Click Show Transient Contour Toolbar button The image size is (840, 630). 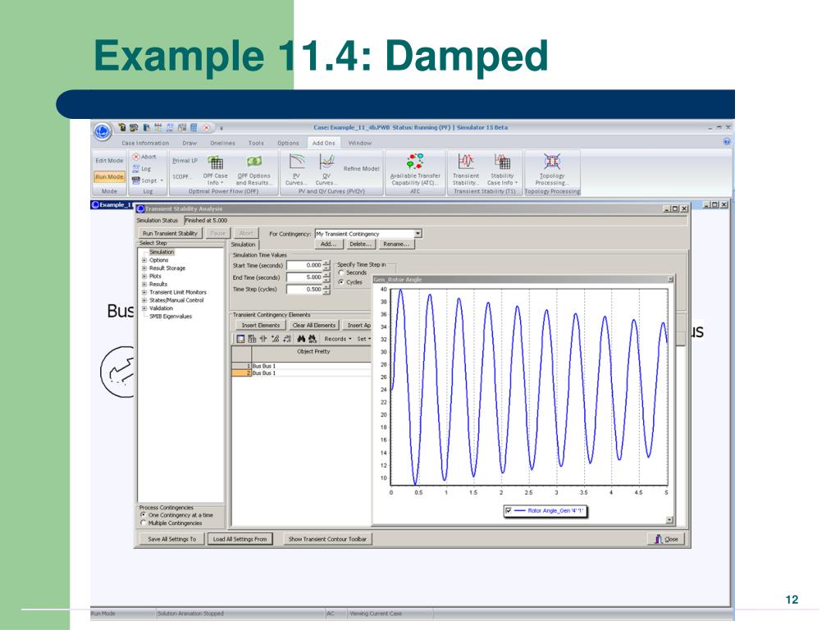coord(327,539)
